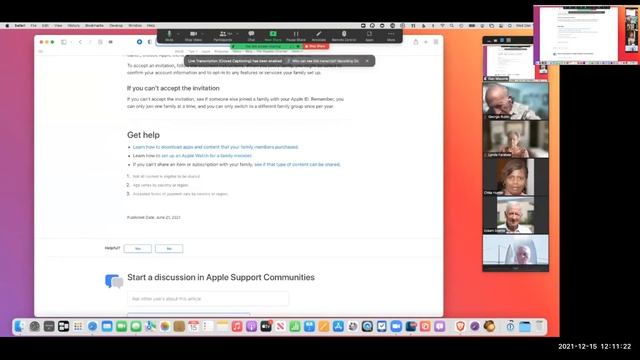This screenshot has height=360, width=640.
Task: Select 'If you can't accept the invitation' heading
Action: (173, 88)
